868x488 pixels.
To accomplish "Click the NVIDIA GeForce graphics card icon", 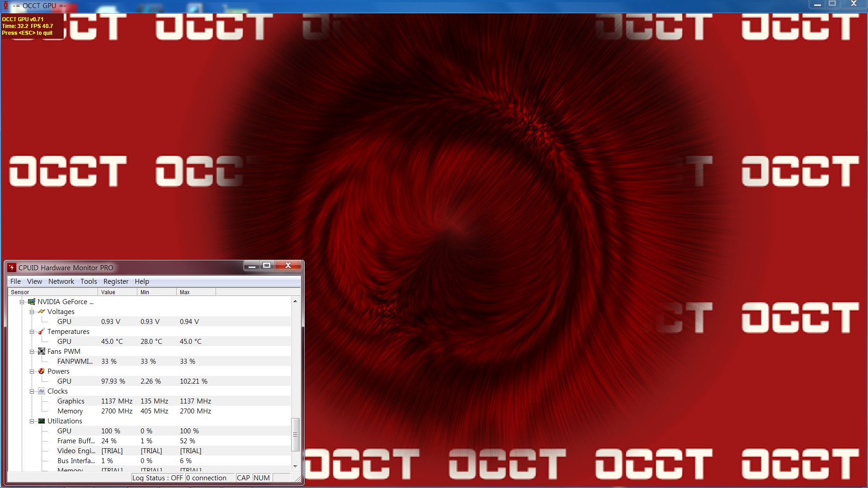I will click(x=32, y=302).
